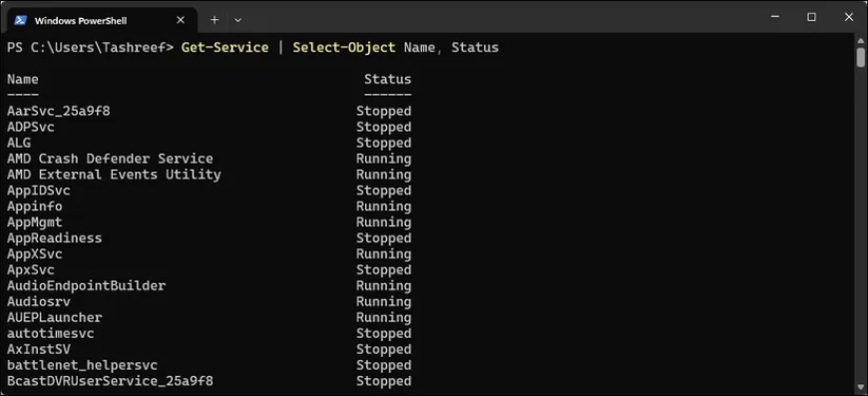Click the Running status of Audiosrv

[x=384, y=302]
